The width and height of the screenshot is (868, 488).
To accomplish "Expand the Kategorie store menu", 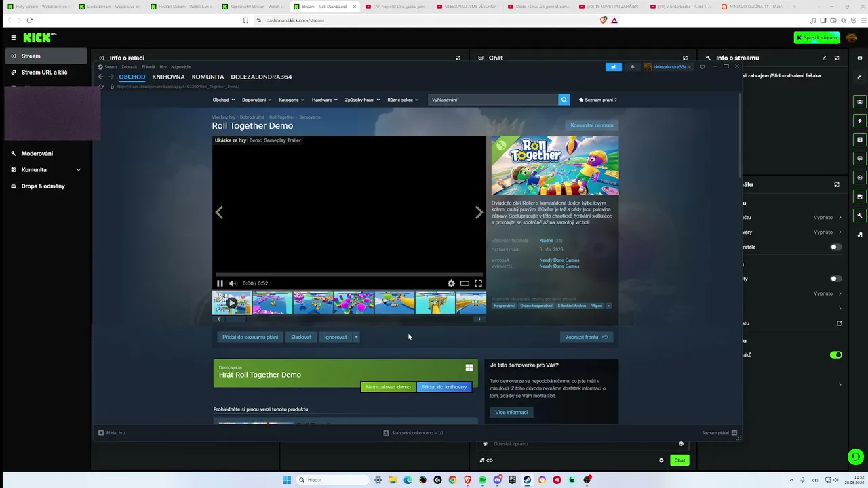I will click(x=291, y=100).
